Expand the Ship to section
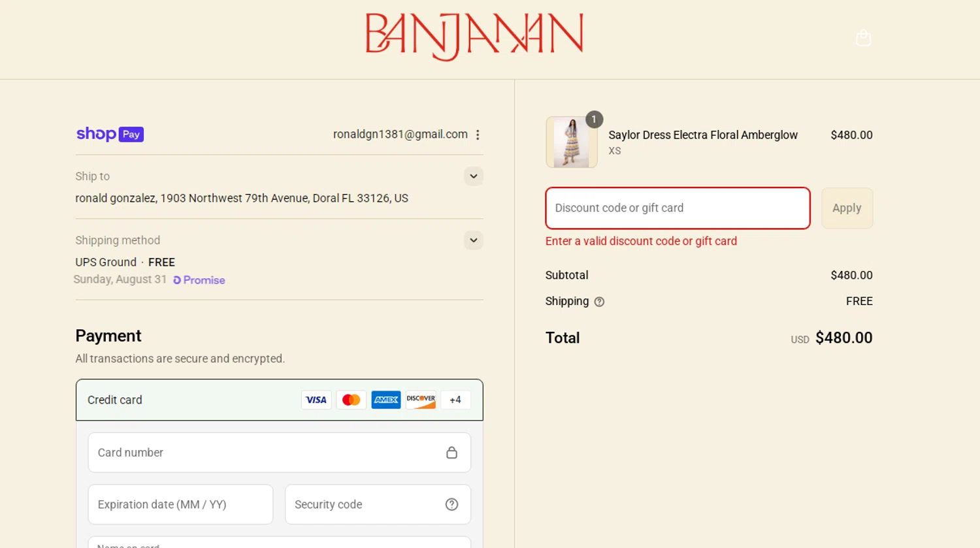The image size is (980, 548). [x=474, y=176]
